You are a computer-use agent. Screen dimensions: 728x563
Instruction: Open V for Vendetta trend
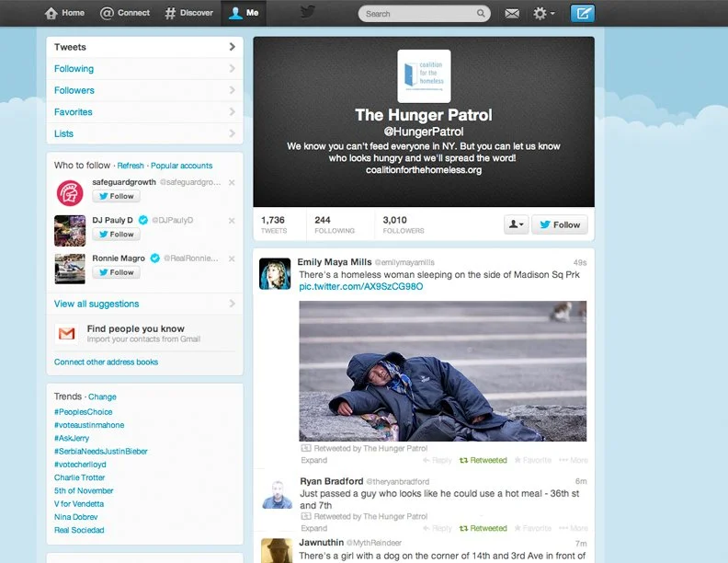pos(79,503)
